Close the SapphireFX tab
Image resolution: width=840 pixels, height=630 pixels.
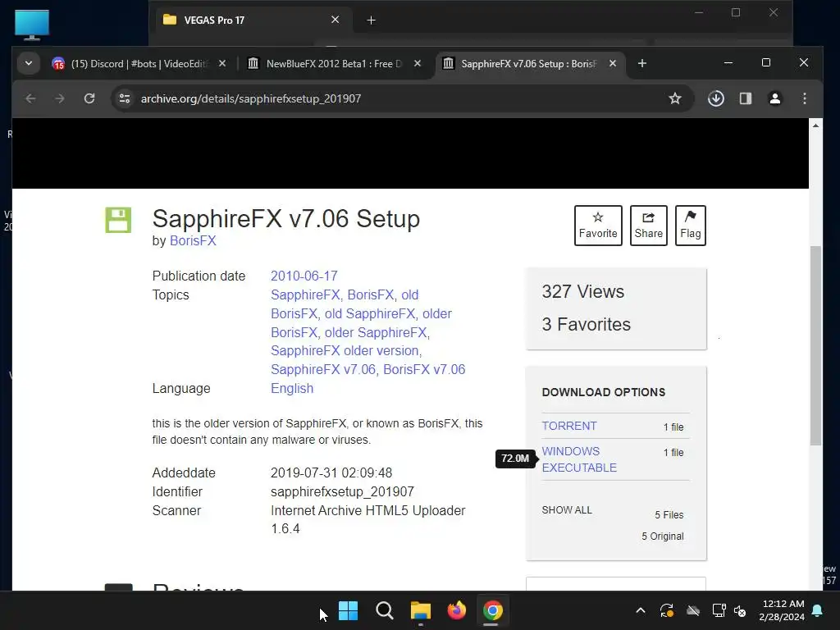[612, 64]
